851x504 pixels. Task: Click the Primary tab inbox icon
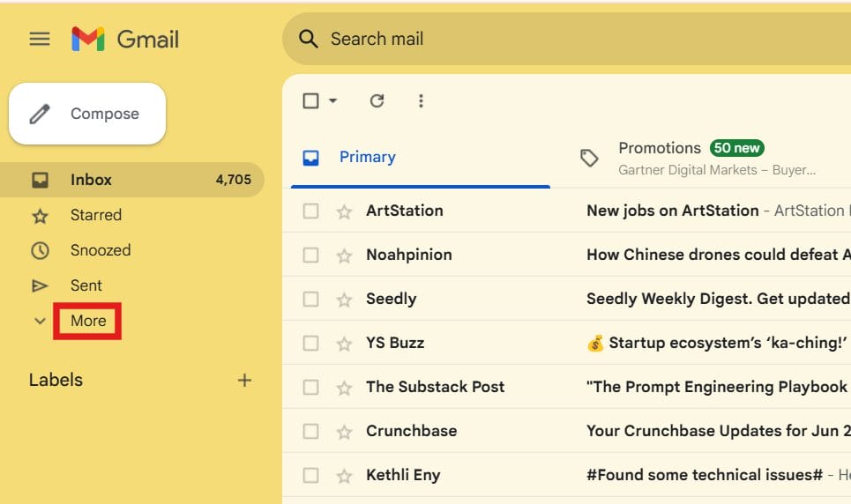[310, 158]
